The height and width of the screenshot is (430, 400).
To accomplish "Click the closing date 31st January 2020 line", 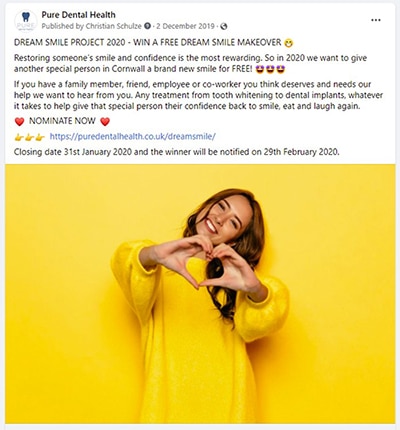I will pos(177,152).
